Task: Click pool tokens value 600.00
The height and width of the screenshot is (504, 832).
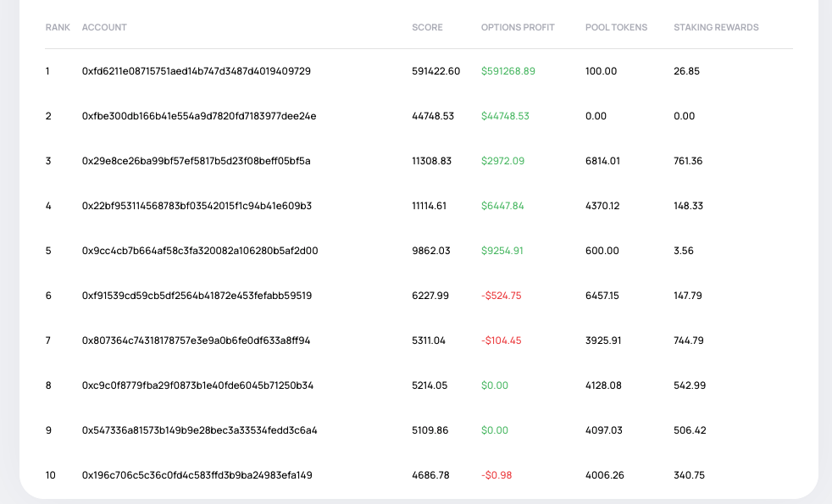Action: click(602, 251)
